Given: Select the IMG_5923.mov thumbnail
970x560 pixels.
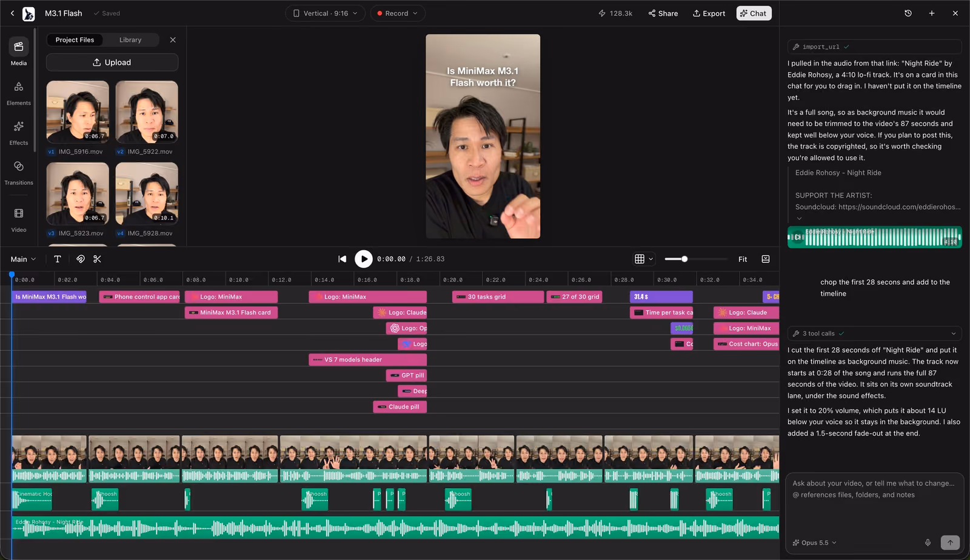Looking at the screenshot, I should [78, 194].
